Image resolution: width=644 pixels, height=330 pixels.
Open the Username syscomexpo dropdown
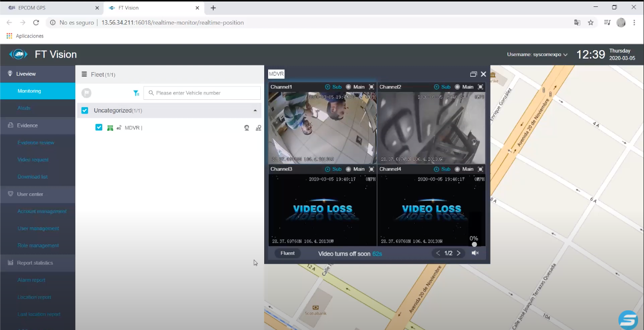coord(537,55)
